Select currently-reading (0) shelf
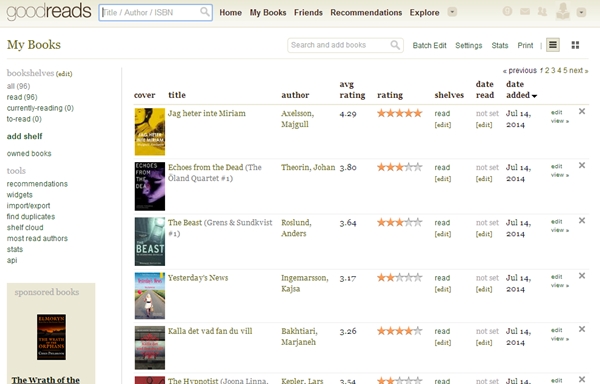Viewport: 600px width, 384px height. coord(40,108)
